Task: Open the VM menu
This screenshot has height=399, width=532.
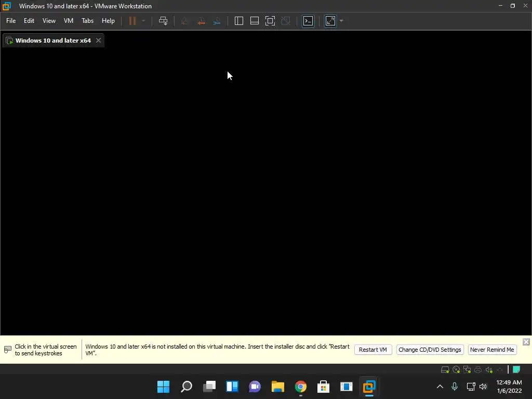Action: pyautogui.click(x=69, y=21)
